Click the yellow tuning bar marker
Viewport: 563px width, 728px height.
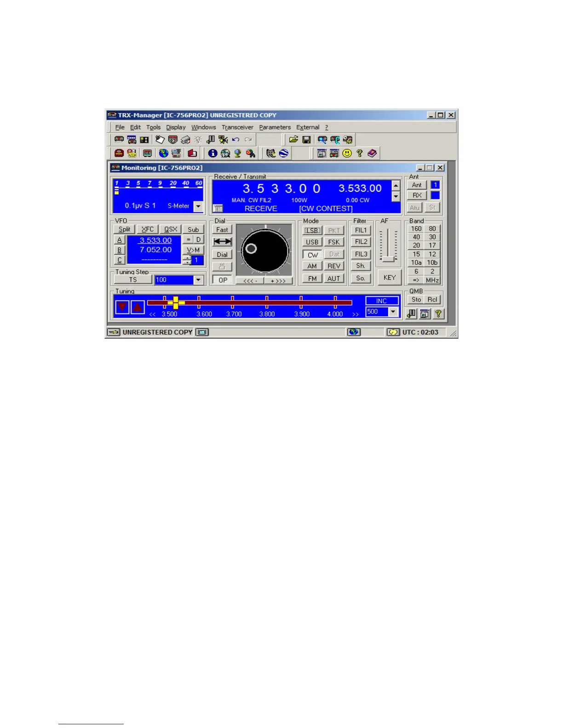coord(176,302)
